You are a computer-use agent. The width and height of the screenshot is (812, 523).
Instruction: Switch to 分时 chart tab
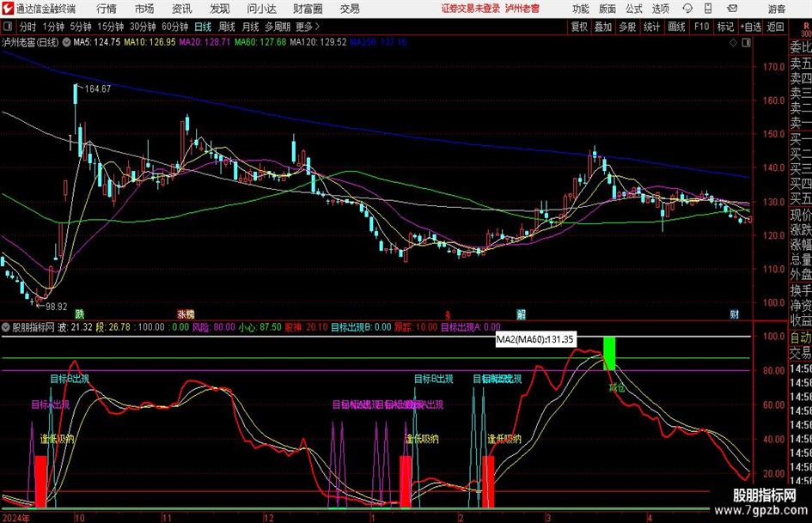point(28,27)
